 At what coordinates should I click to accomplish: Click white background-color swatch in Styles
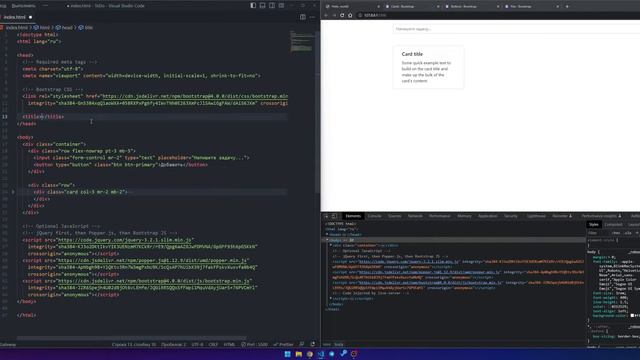tap(632, 316)
